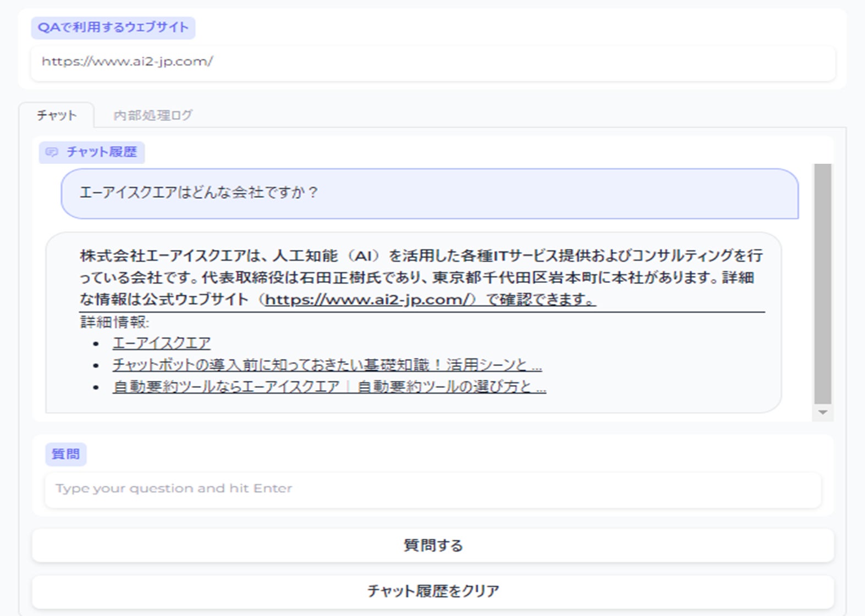Focus the question input field
The width and height of the screenshot is (865, 616).
[x=433, y=489]
